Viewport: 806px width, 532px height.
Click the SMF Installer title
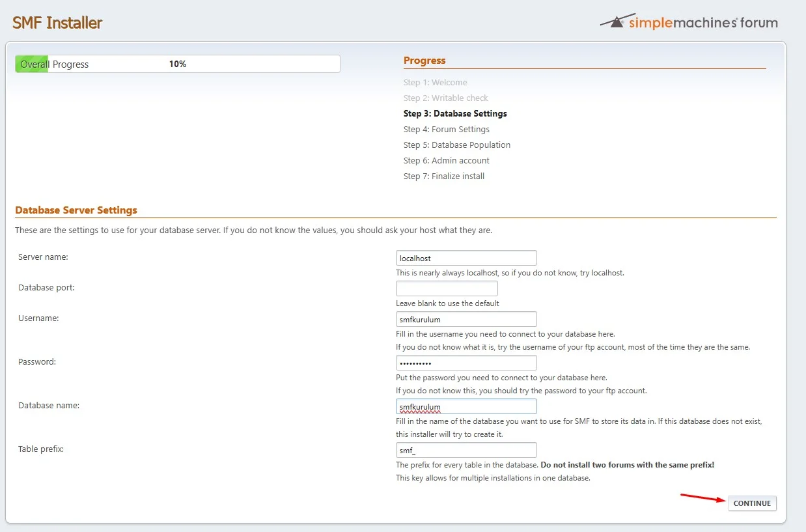coord(57,23)
